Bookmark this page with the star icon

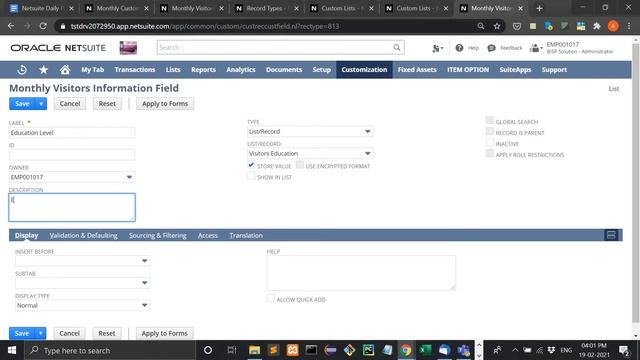497,26
